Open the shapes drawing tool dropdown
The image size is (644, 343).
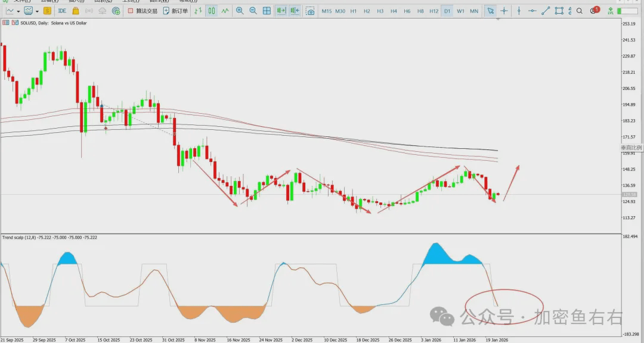pyautogui.click(x=559, y=11)
